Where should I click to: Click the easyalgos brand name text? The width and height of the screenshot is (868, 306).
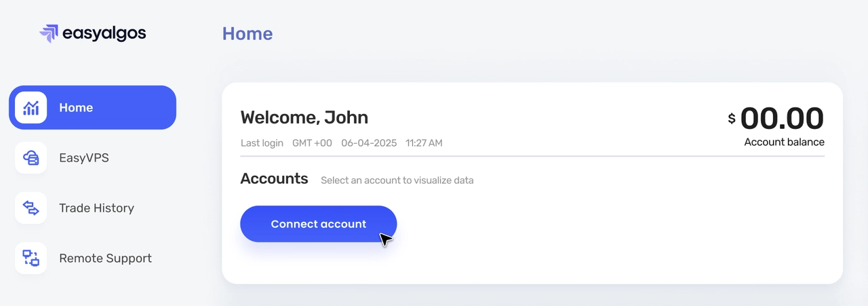[x=104, y=33]
